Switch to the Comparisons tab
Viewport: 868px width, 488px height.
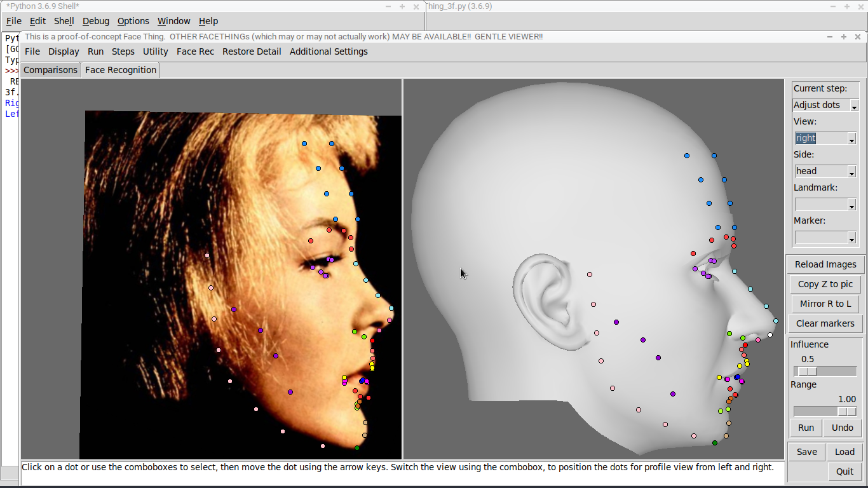click(x=50, y=70)
